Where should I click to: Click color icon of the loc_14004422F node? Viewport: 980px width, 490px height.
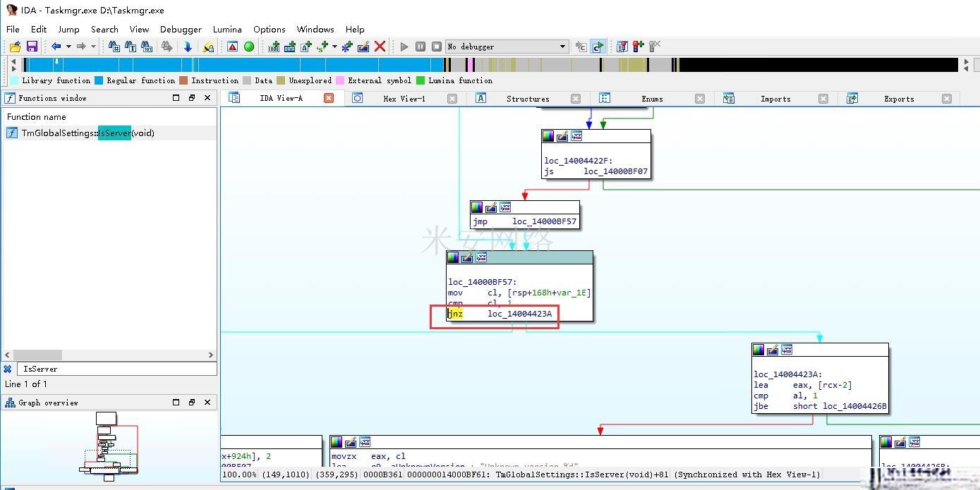coord(548,136)
